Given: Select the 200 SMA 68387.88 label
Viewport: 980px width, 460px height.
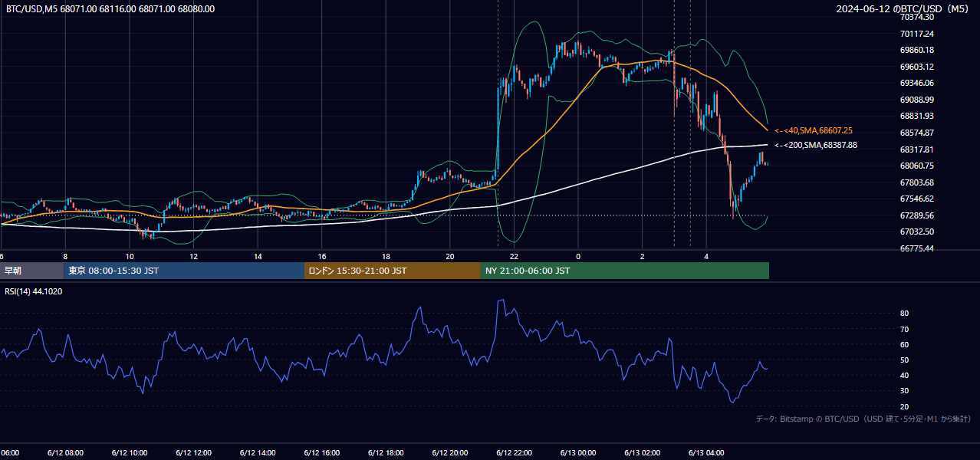Looking at the screenshot, I should (816, 145).
